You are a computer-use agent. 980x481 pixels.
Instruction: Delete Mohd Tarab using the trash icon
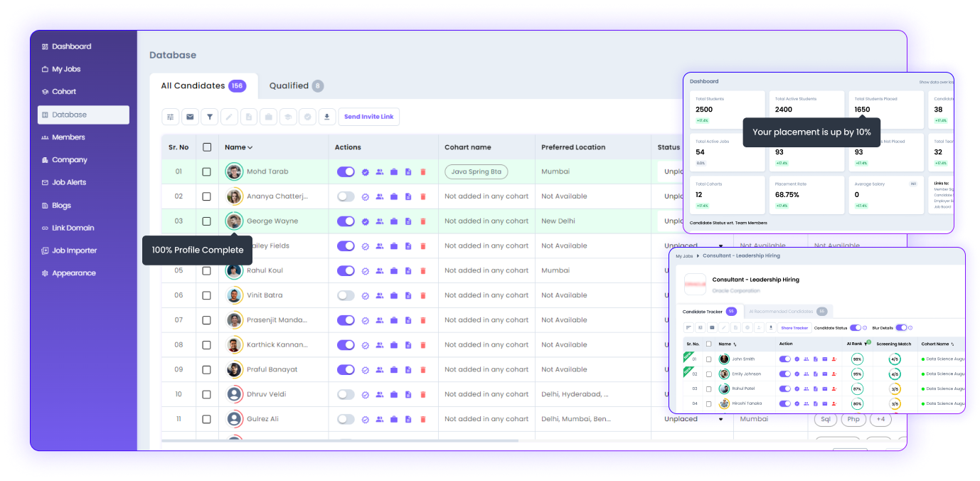(x=422, y=171)
